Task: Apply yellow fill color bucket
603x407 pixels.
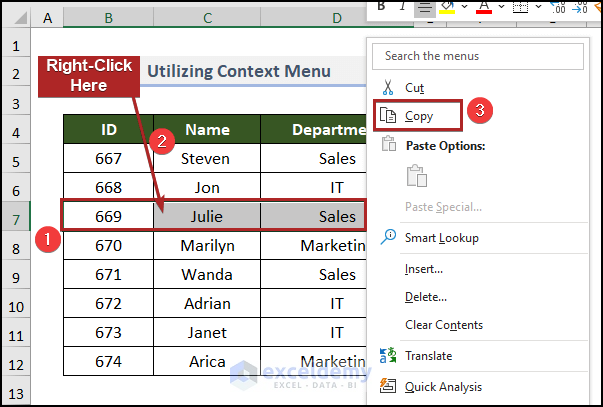Action: [447, 7]
